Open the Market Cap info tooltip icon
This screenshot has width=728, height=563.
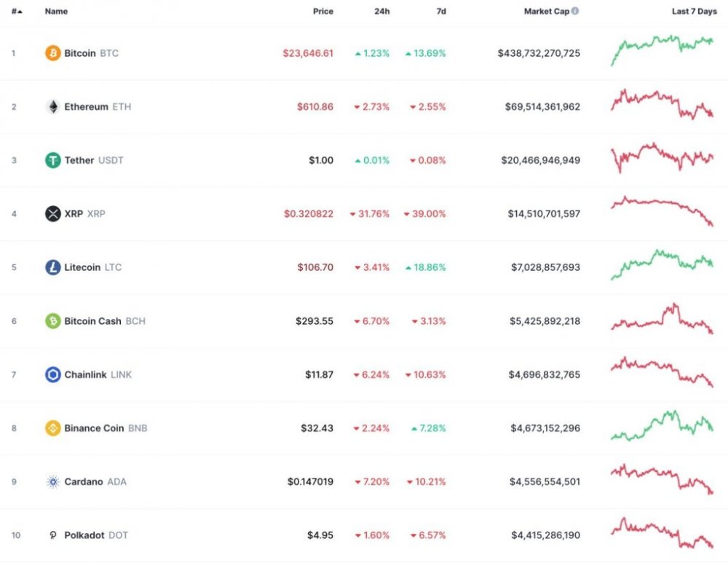click(x=576, y=12)
